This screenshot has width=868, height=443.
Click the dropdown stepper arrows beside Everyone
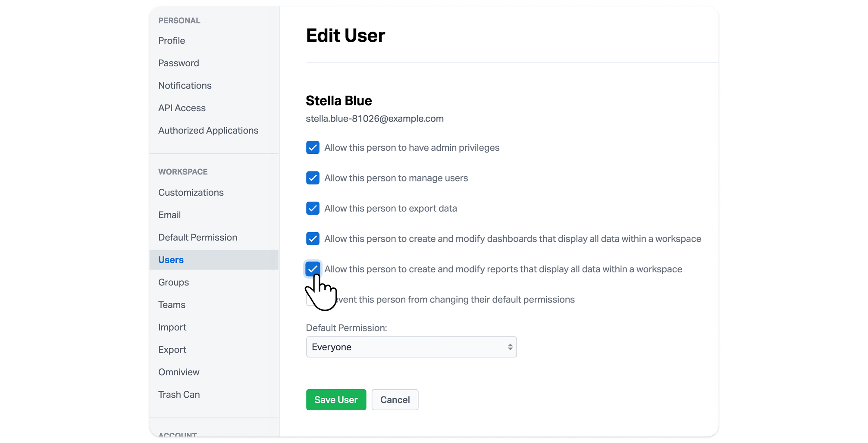pyautogui.click(x=509, y=346)
